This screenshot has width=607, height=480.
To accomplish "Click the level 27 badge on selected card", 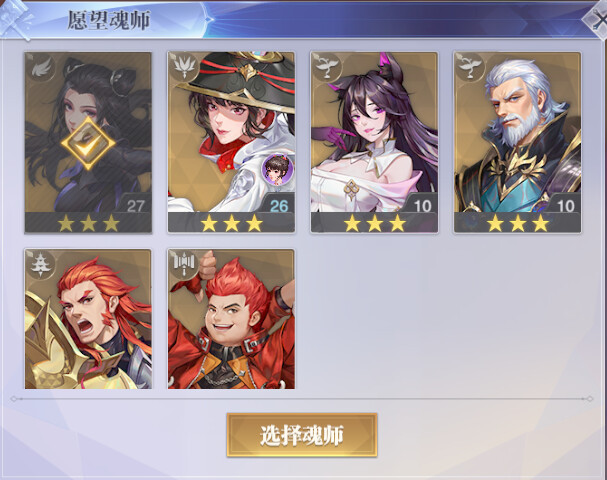I will [x=136, y=206].
